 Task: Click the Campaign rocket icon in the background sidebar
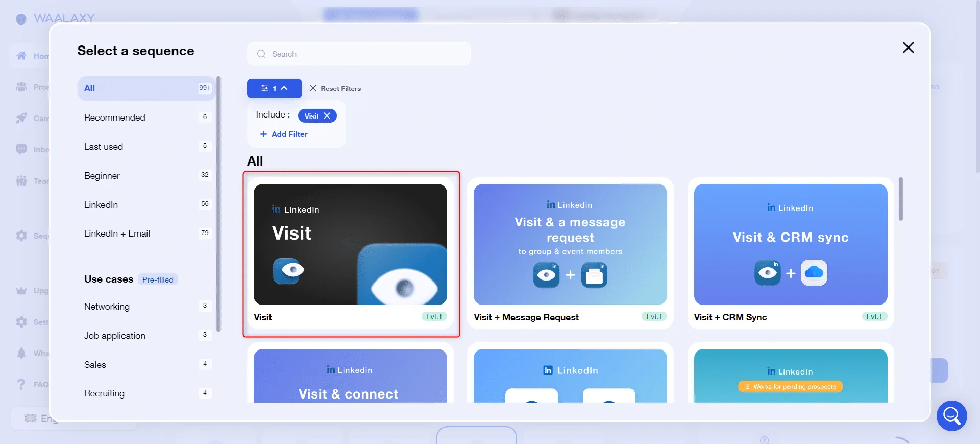click(21, 118)
